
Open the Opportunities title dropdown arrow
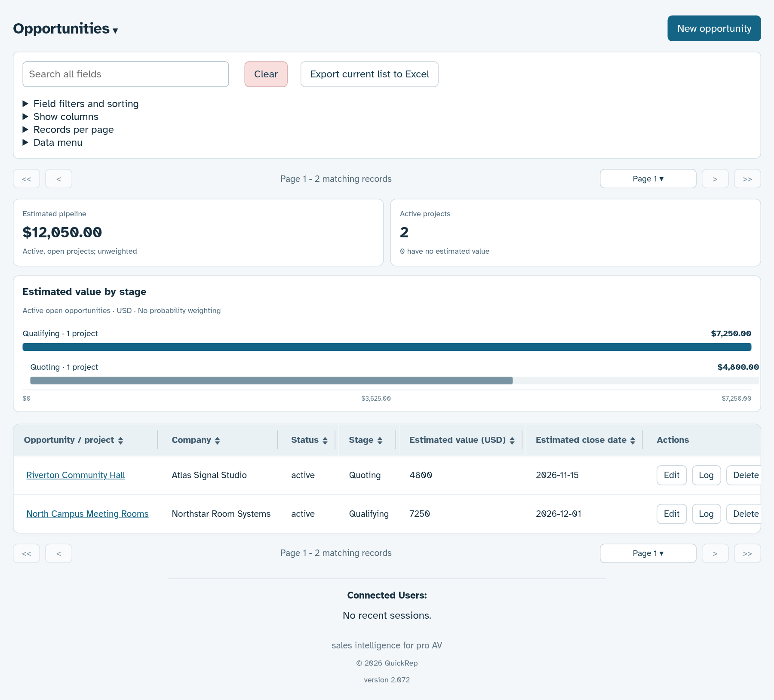pyautogui.click(x=115, y=31)
